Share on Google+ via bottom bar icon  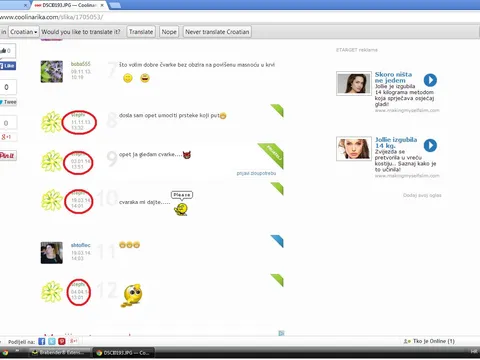tap(73, 341)
